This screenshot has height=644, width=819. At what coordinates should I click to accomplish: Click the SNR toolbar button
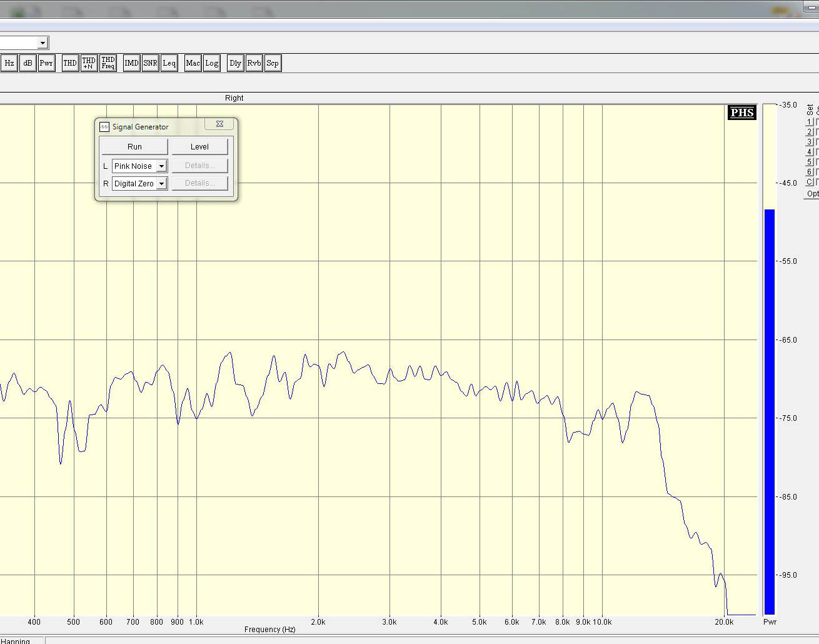pyautogui.click(x=150, y=63)
